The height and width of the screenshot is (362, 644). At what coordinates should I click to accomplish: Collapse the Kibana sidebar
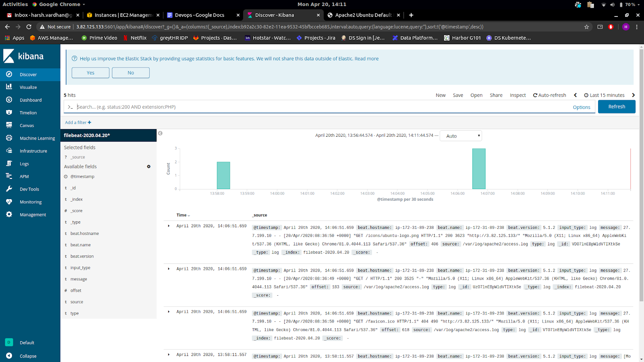(27, 356)
